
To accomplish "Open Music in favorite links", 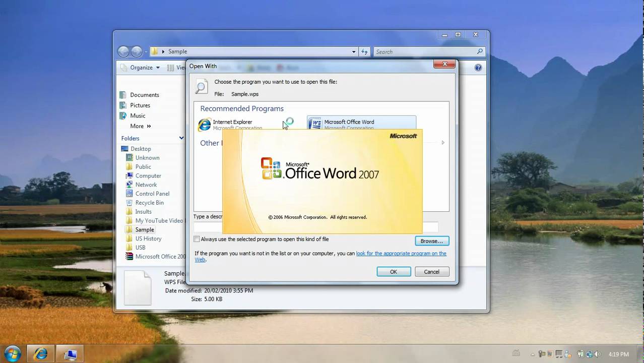I will (137, 115).
